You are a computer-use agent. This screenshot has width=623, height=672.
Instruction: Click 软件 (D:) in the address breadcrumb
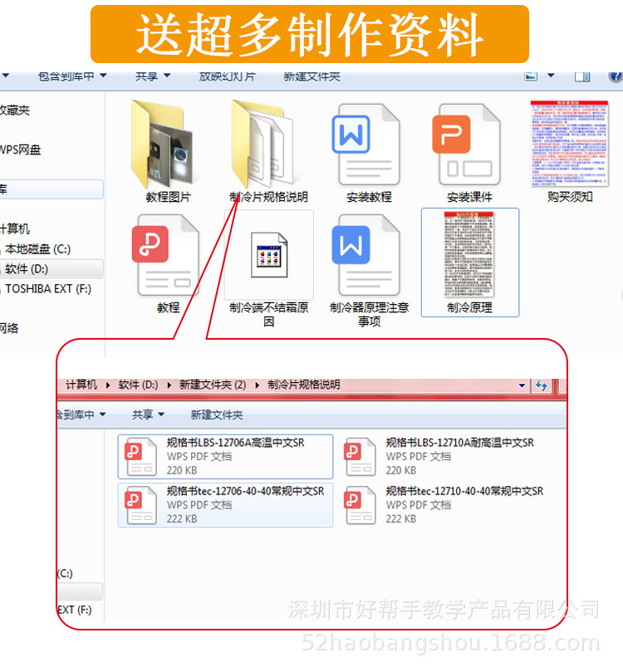tap(138, 385)
